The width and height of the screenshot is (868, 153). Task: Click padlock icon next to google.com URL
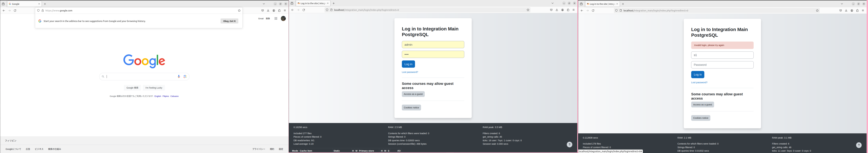(43, 10)
